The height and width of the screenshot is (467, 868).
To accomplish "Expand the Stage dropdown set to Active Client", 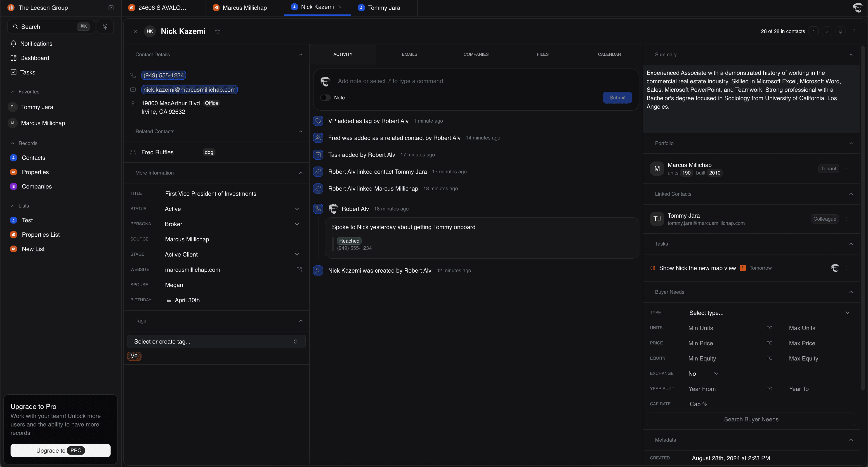I will click(x=297, y=254).
